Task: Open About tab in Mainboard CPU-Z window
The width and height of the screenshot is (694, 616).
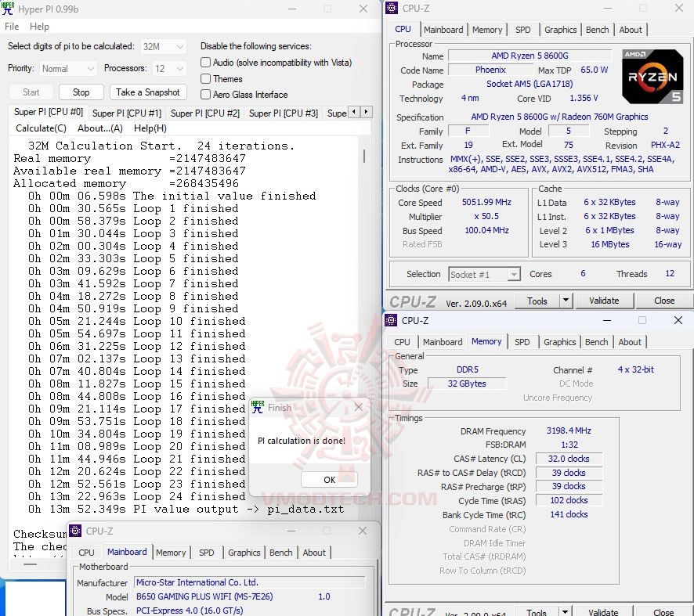Action: click(x=314, y=553)
